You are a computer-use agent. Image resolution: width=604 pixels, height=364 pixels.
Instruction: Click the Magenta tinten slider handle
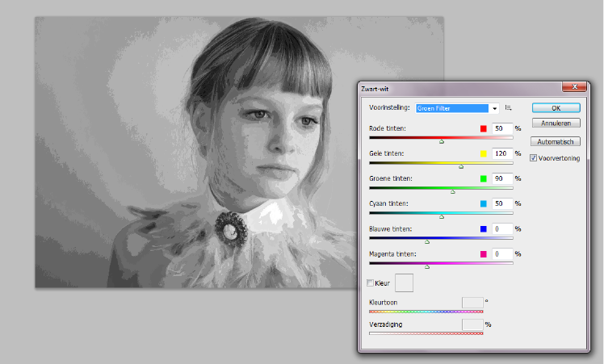pos(427,267)
